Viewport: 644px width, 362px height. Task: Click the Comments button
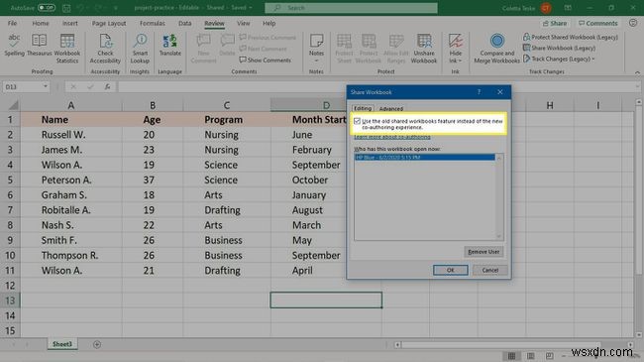[598, 24]
